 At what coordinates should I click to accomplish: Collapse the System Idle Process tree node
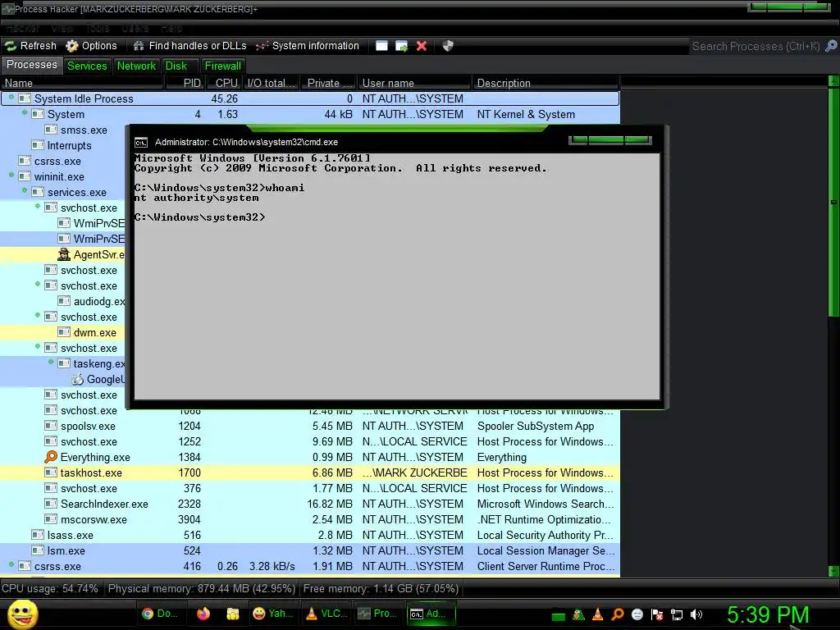point(11,98)
